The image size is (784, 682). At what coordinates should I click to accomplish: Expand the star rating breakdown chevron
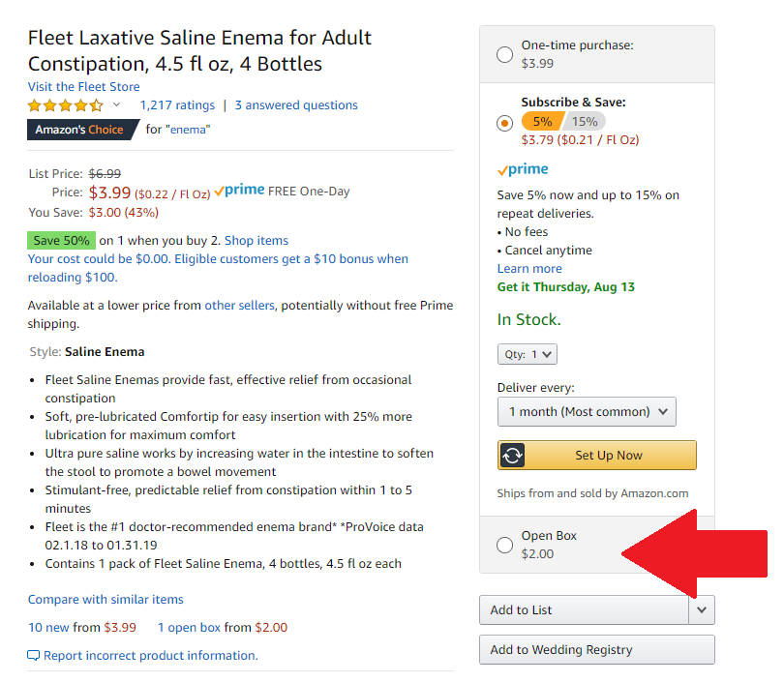click(117, 105)
